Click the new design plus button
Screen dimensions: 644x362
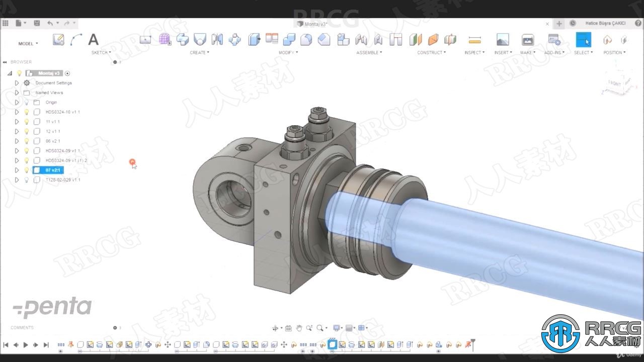[x=559, y=23]
